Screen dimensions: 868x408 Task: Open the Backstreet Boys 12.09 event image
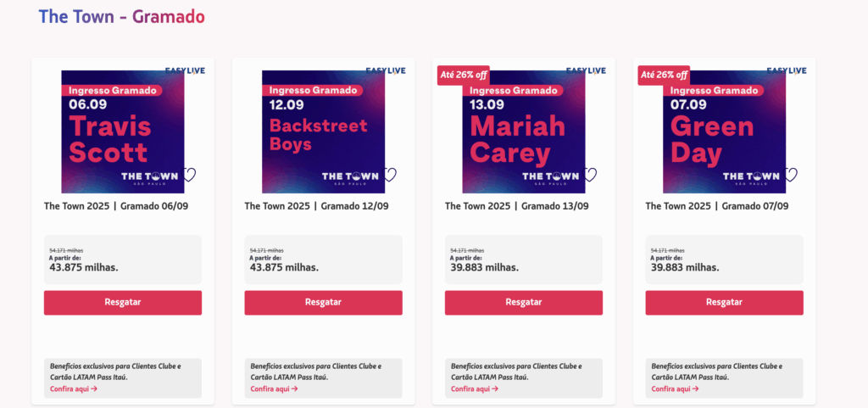tap(323, 131)
